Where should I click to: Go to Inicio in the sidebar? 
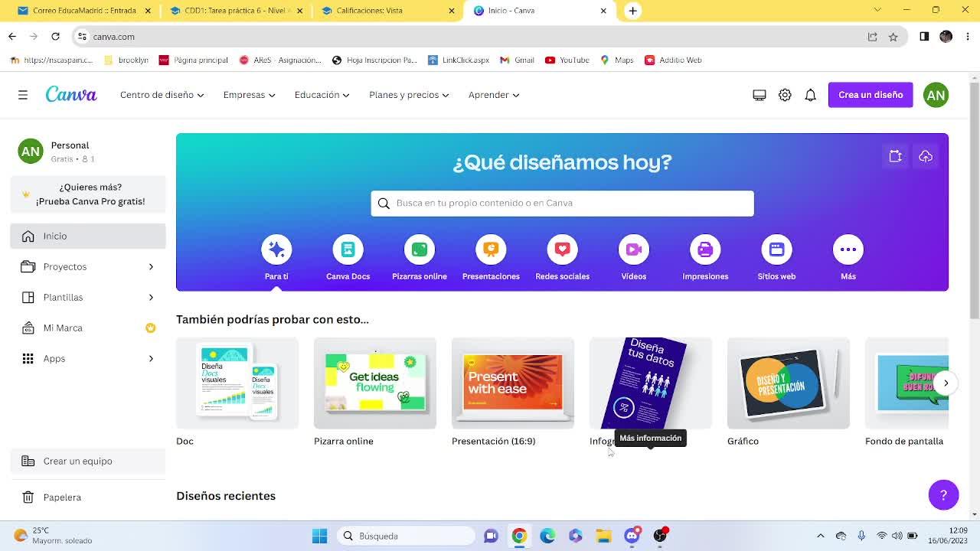88,236
